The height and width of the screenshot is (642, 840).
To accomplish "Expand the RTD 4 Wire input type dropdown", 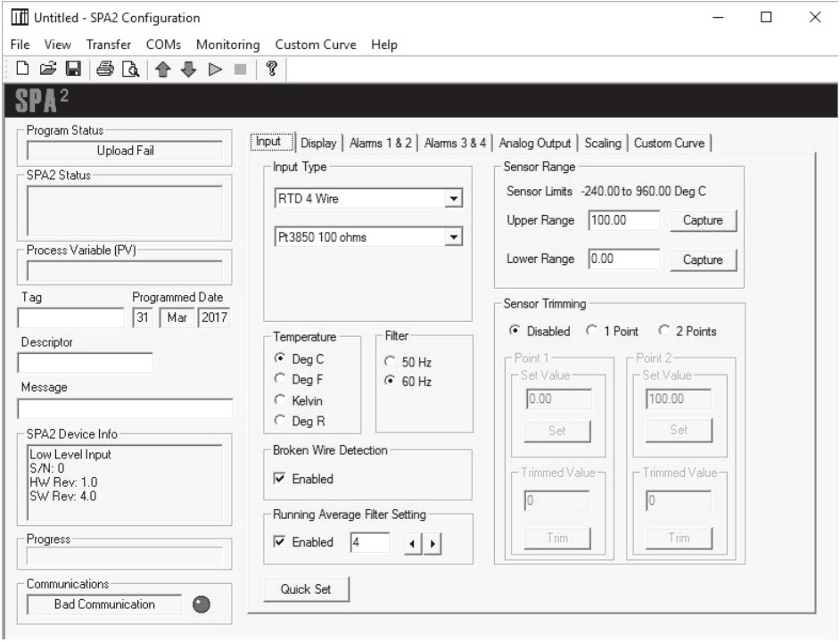I will click(x=454, y=199).
